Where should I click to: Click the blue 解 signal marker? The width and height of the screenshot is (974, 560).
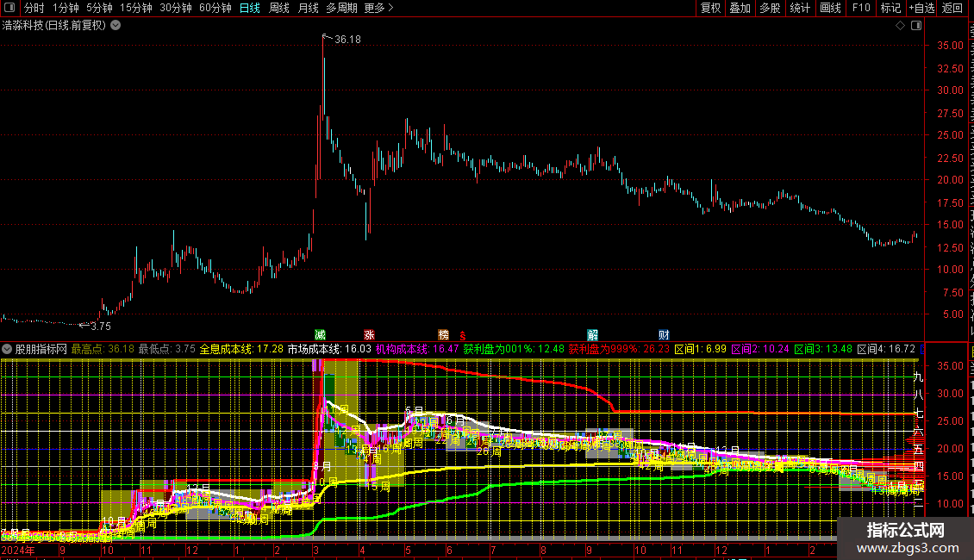(x=593, y=334)
